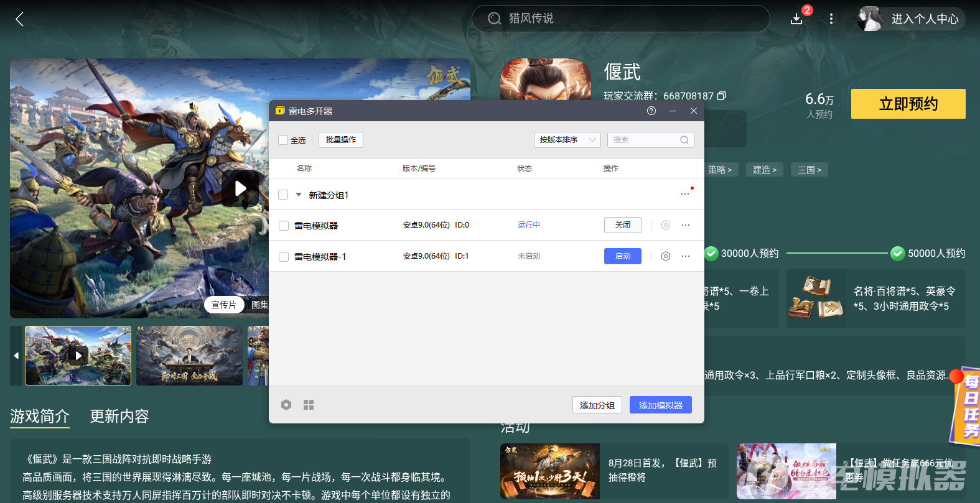
Task: Check the 雷电模拟器 row checkbox
Action: point(284,226)
